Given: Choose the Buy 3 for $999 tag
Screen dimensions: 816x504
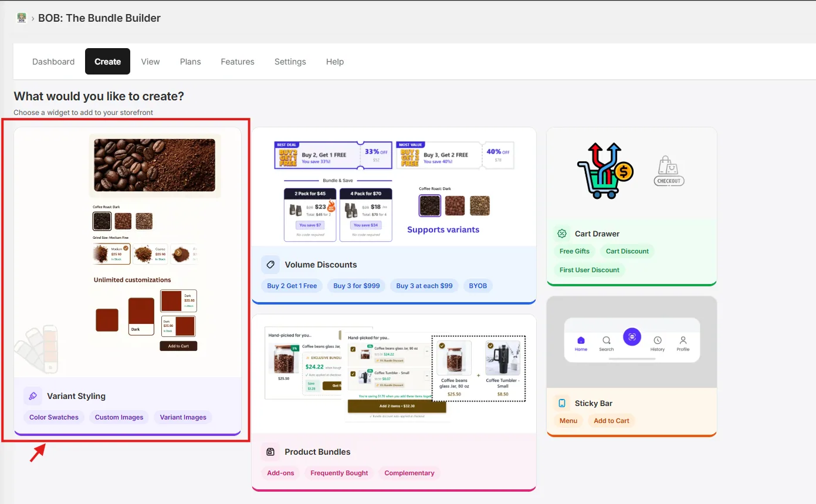Looking at the screenshot, I should tap(357, 286).
